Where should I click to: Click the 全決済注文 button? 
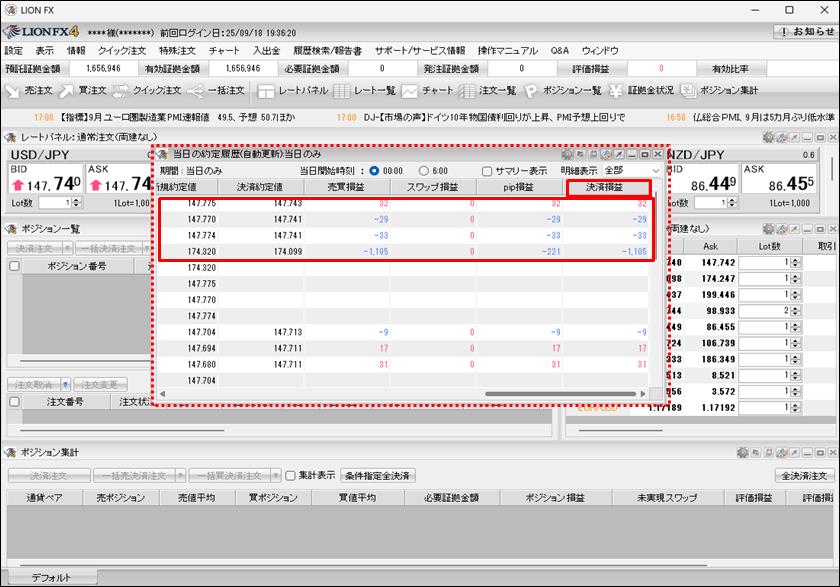click(804, 476)
